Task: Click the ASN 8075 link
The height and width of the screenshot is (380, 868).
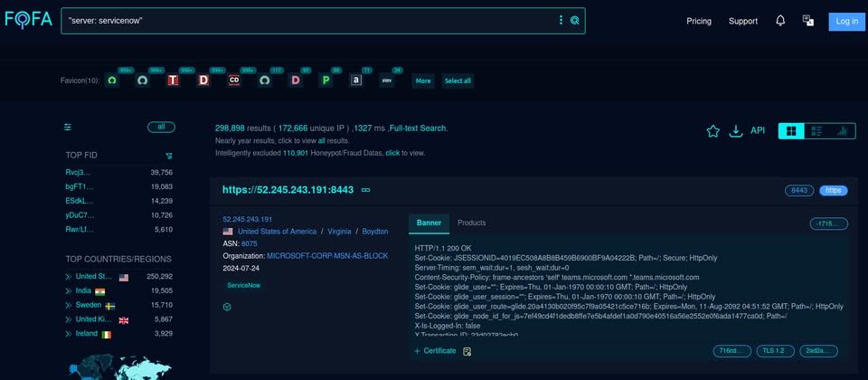Action: pos(250,243)
